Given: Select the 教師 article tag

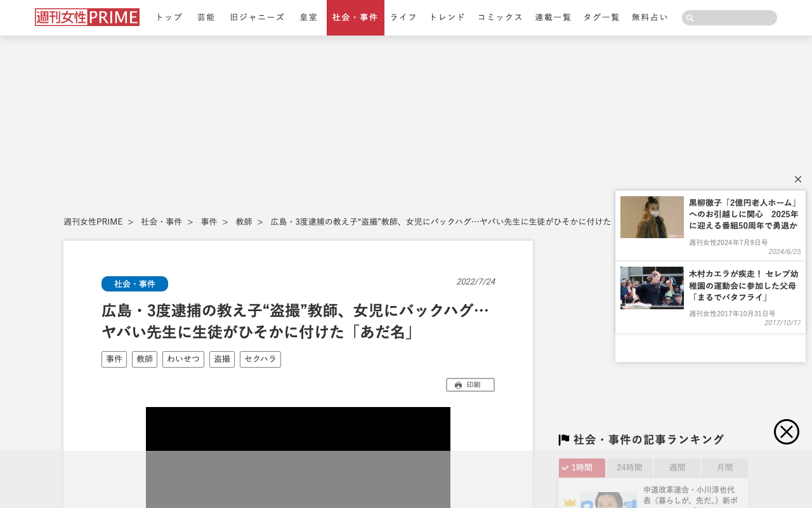Looking at the screenshot, I should (145, 359).
